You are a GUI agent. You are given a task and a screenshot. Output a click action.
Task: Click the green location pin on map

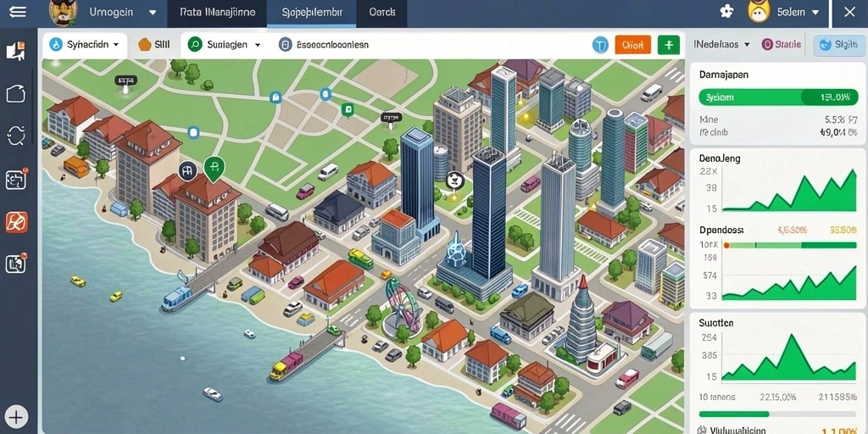[x=214, y=169]
